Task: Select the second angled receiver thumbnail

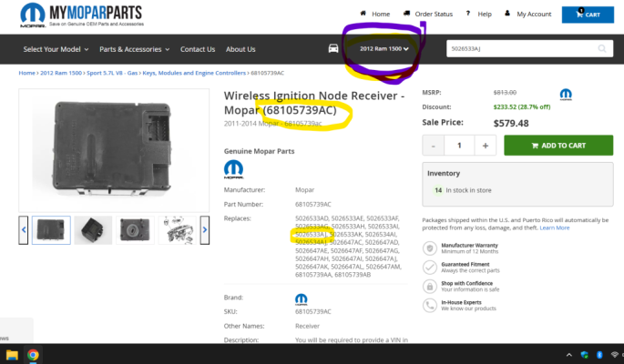Action: [x=93, y=230]
